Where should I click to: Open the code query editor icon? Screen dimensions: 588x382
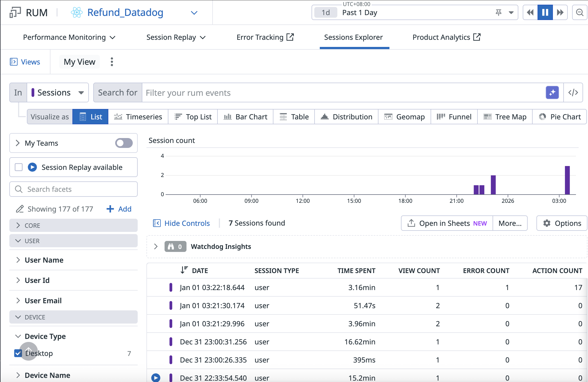pyautogui.click(x=573, y=92)
